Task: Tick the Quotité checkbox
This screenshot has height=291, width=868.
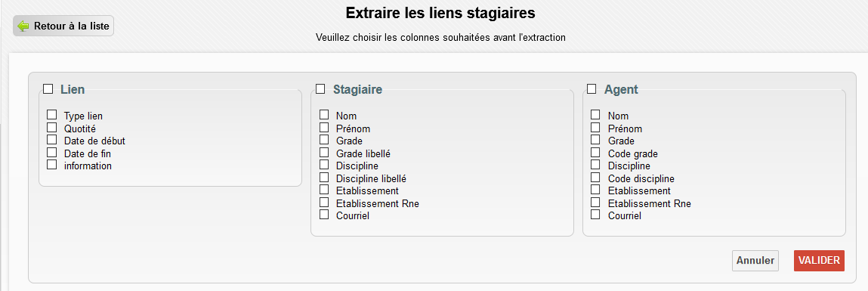Action: [51, 128]
